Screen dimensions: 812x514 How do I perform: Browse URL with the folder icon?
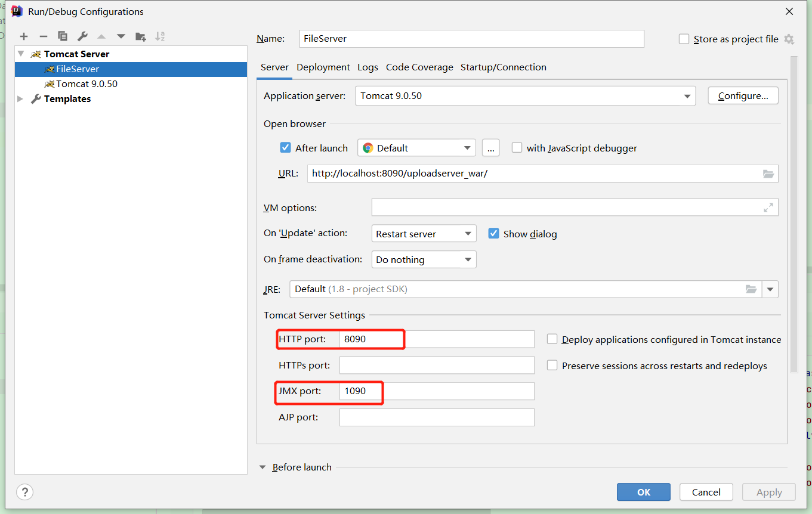click(x=768, y=174)
